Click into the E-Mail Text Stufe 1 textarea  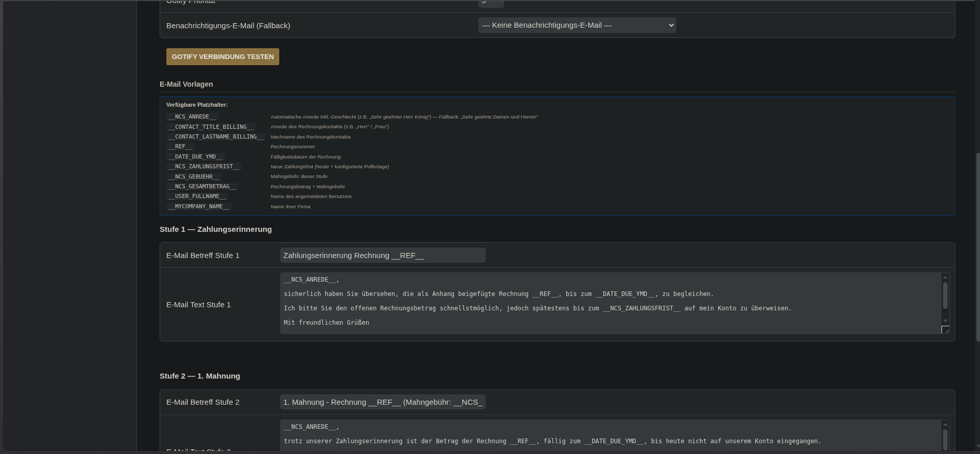611,303
